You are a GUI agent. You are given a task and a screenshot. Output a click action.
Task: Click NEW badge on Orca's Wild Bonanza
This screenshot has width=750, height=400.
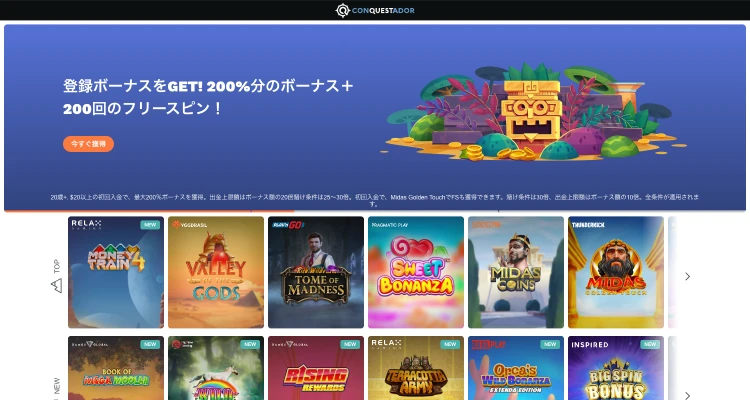[x=550, y=344]
